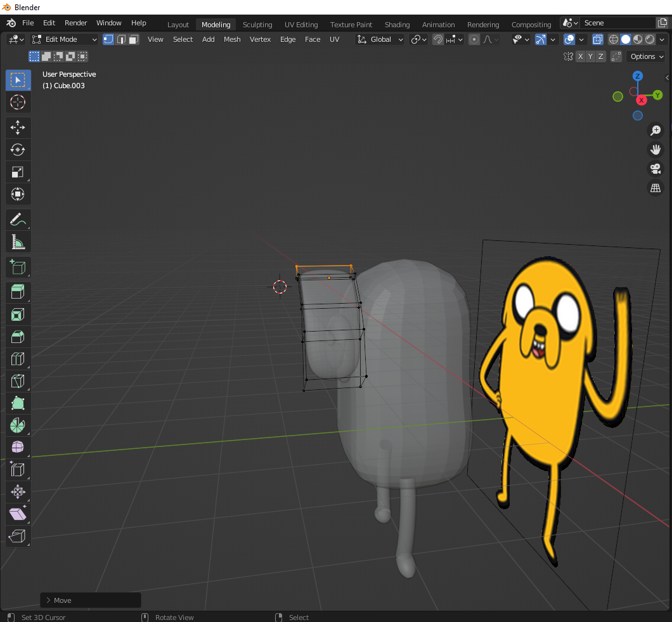This screenshot has width=672, height=622.
Task: Open the editor type dropdown
Action: coord(16,39)
